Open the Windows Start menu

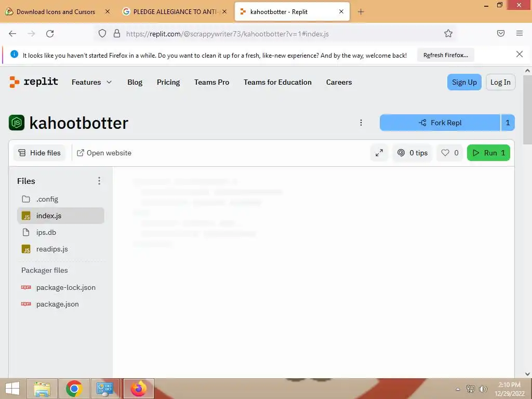point(12,389)
